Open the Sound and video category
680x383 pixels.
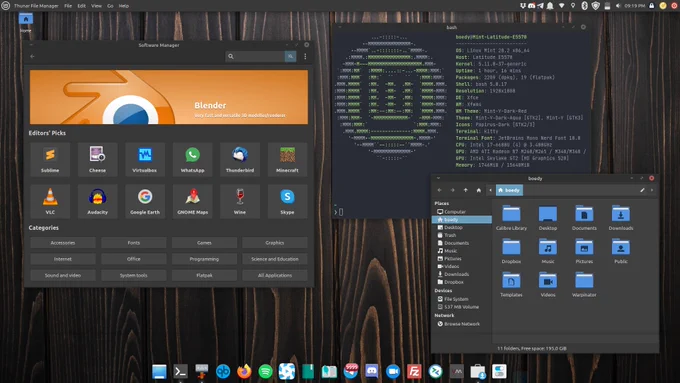pyautogui.click(x=63, y=275)
